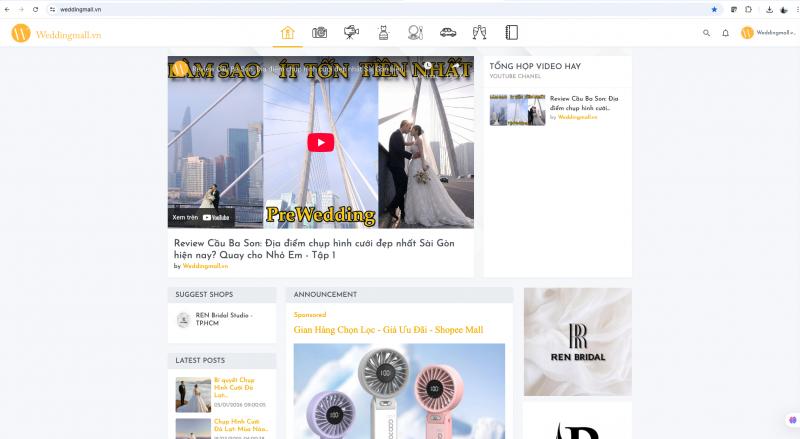Open REN Bridal Studio - TP.HCM shop link
This screenshot has width=800, height=439.
coord(224,319)
